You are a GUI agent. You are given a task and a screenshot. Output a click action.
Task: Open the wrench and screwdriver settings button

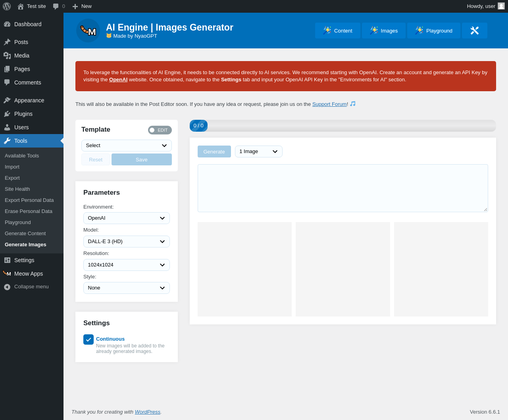pos(475,31)
